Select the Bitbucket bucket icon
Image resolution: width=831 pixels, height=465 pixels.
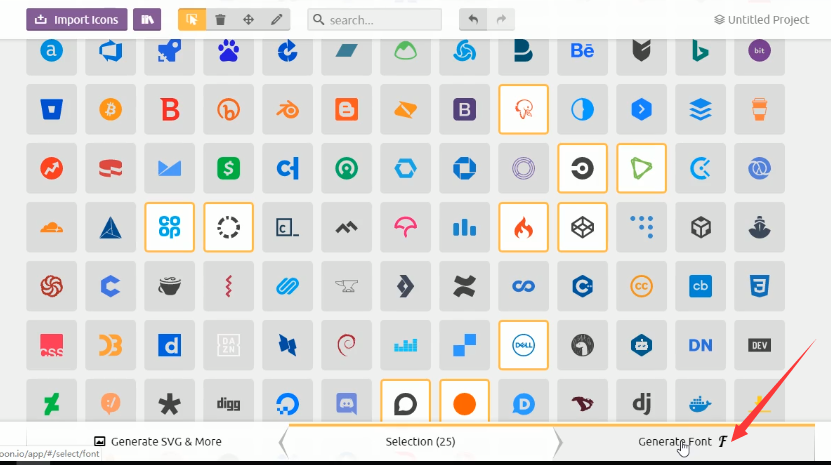(51, 110)
